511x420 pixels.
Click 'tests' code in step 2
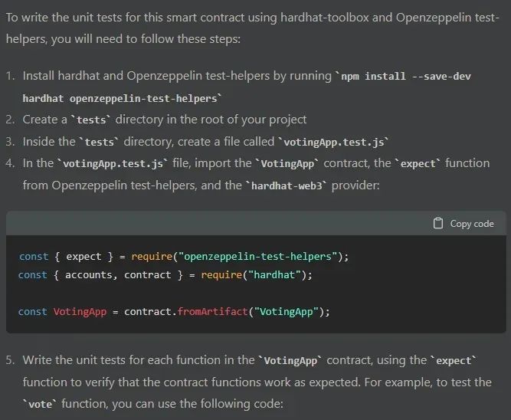91,120
